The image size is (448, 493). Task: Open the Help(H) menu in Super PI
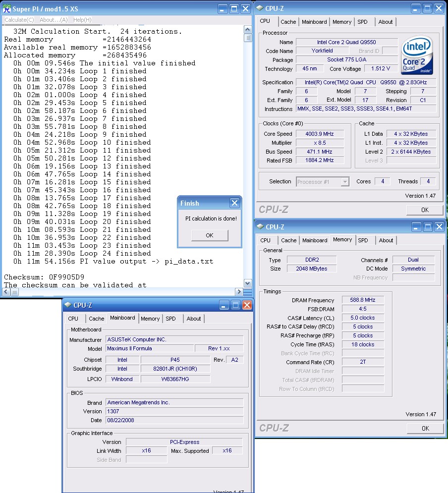[x=82, y=20]
